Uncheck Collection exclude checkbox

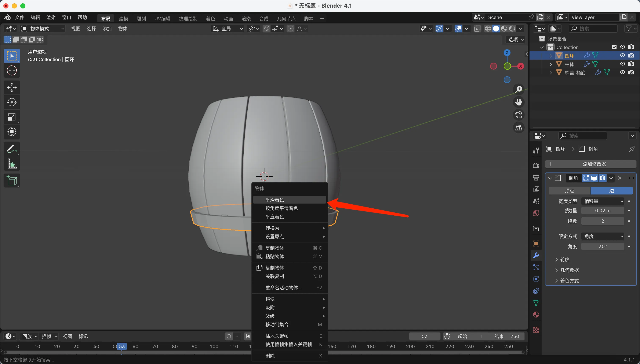614,47
